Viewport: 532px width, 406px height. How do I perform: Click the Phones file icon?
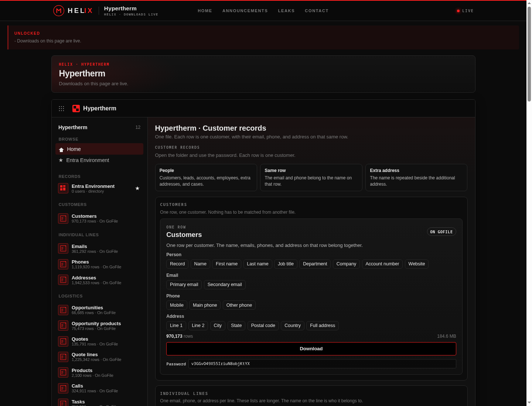[63, 264]
